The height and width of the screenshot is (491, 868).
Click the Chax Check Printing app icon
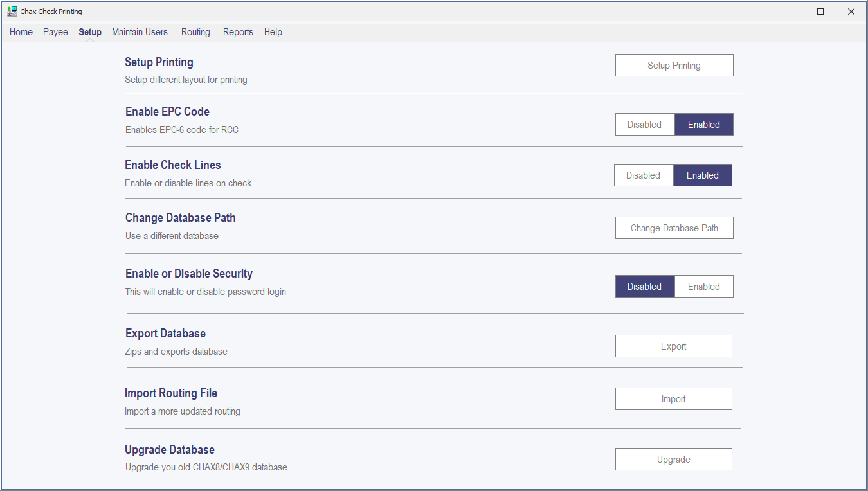(x=12, y=12)
